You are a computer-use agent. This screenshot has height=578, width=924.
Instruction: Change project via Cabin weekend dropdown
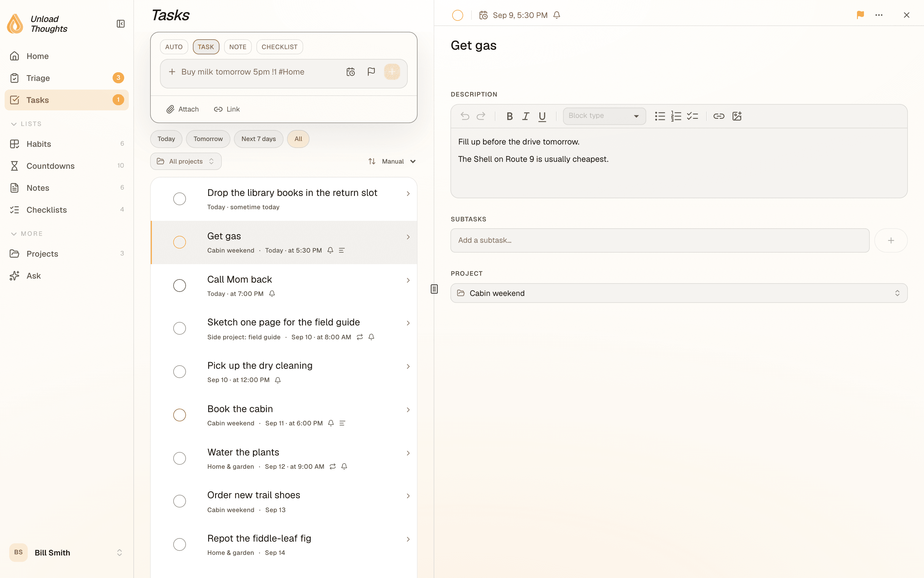tap(679, 293)
